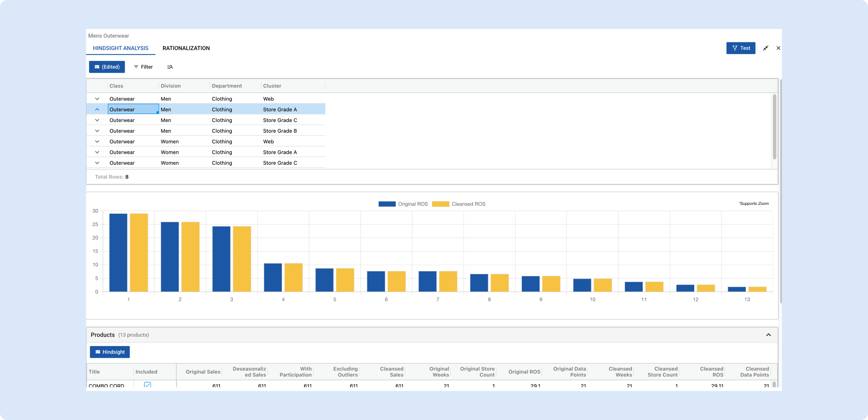
Task: Expand the Men Web cluster row
Action: (97, 99)
